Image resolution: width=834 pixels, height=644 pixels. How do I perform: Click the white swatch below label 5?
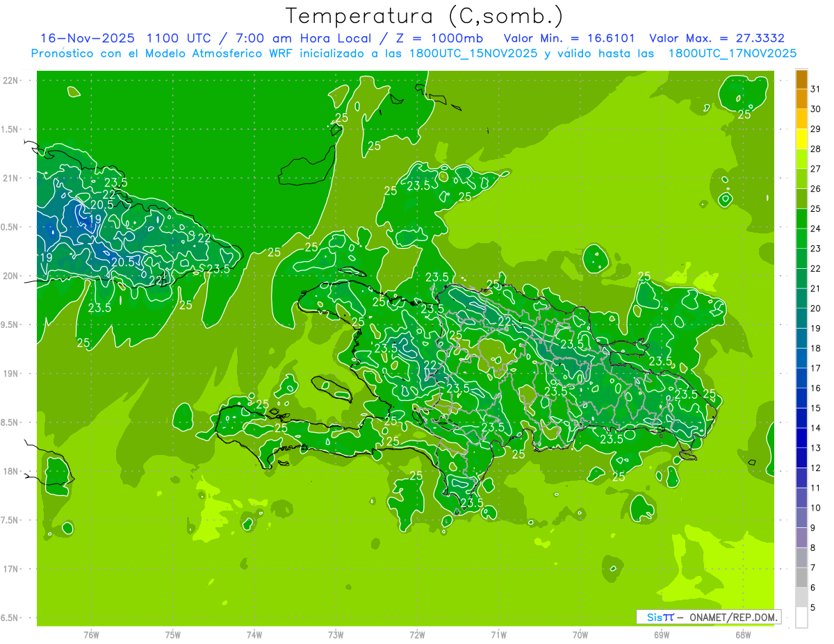coord(801,618)
